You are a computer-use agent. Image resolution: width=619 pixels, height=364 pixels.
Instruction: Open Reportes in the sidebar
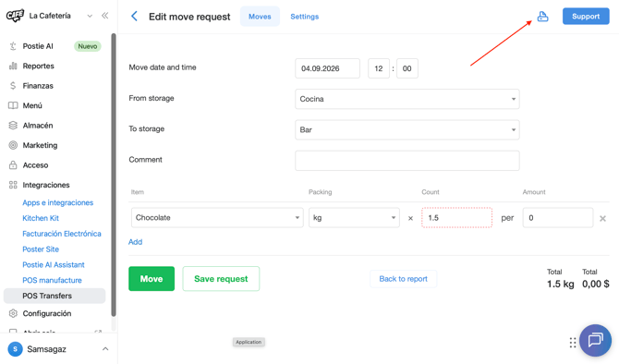[38, 66]
